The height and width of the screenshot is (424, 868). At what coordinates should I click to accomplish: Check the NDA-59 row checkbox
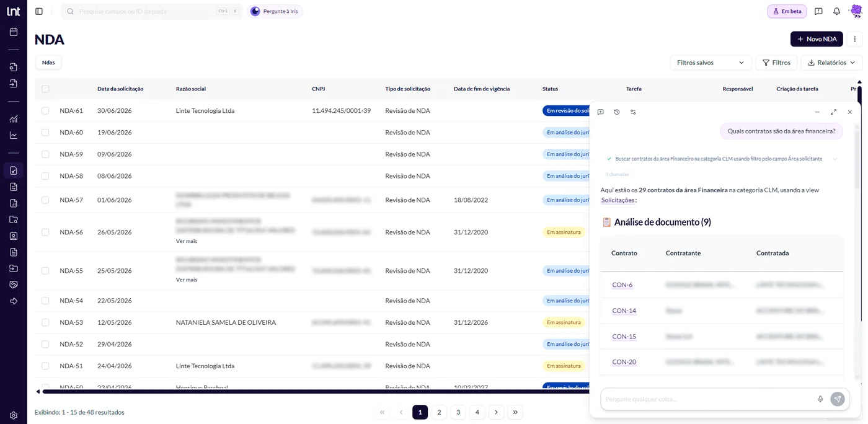45,154
